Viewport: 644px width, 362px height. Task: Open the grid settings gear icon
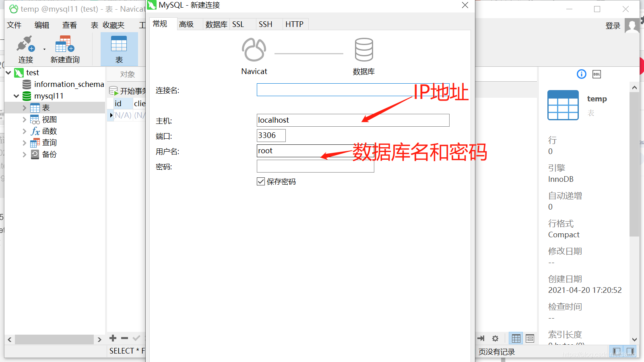click(495, 339)
